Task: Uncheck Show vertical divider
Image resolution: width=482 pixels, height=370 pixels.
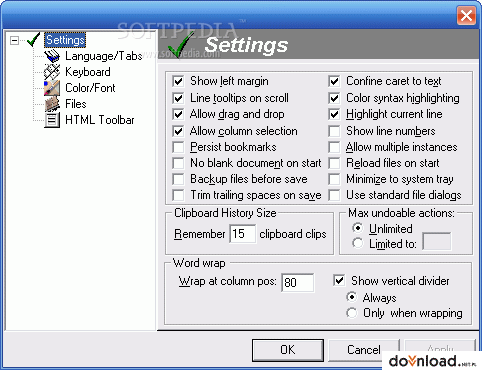Action: point(339,280)
